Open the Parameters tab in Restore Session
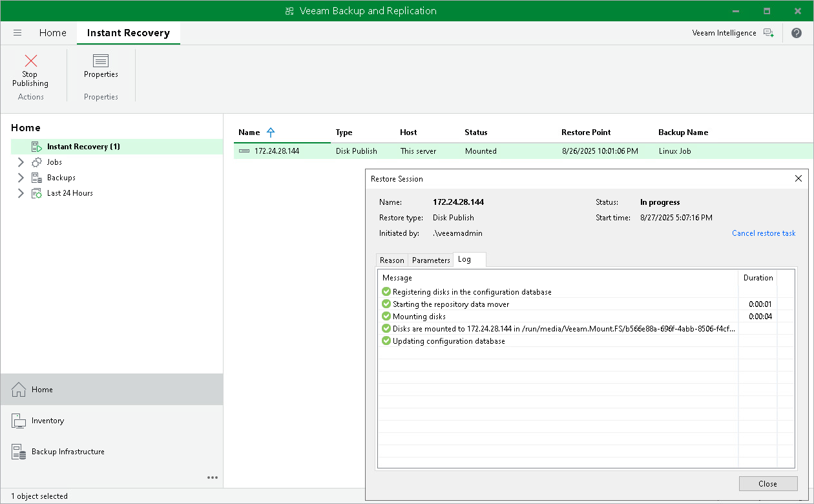814x504 pixels. pos(431,260)
